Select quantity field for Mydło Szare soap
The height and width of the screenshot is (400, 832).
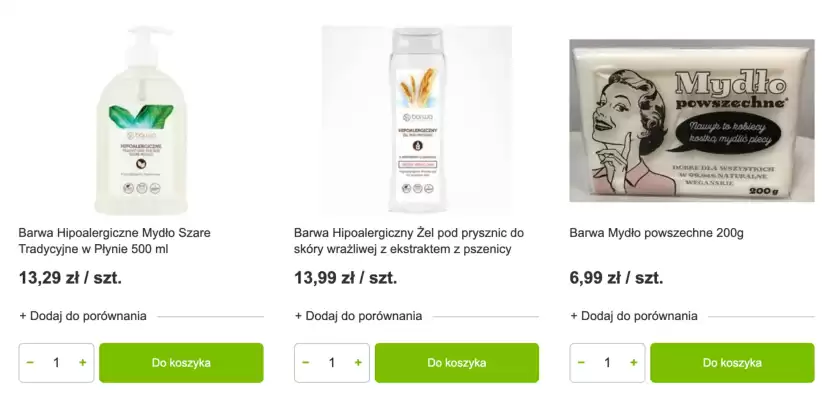[56, 363]
